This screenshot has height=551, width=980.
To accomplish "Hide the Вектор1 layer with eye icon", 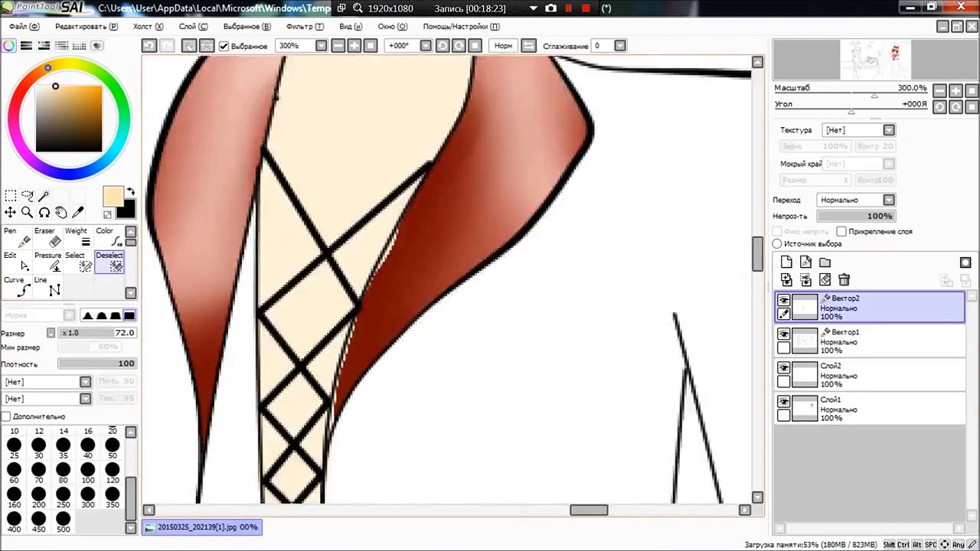I will click(x=783, y=334).
